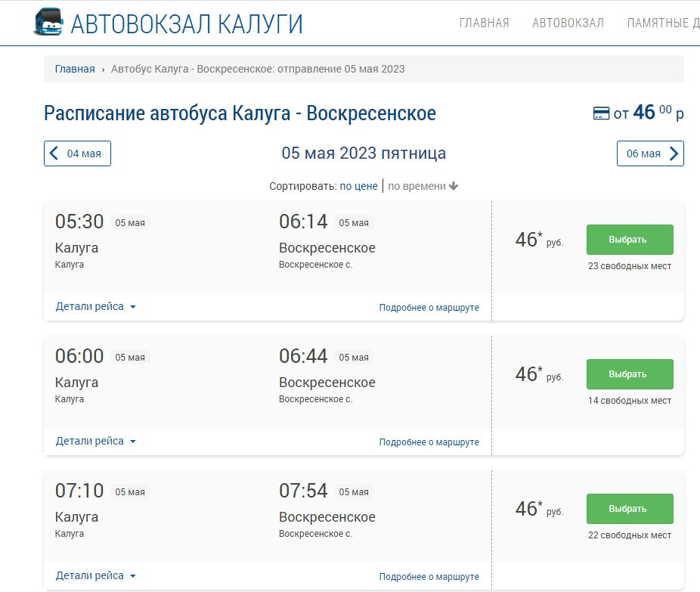
Task: Open the Памятные menu item
Action: point(663,23)
